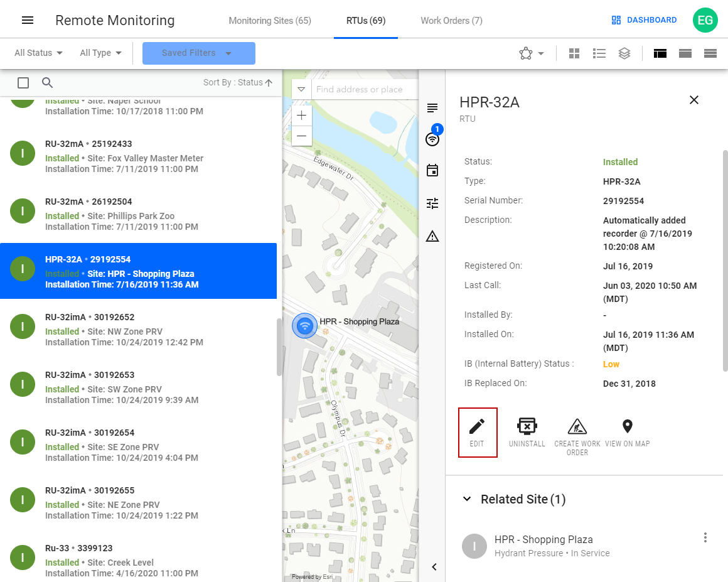The width and height of the screenshot is (728, 582).
Task: Collapse the Related Site section
Action: pyautogui.click(x=467, y=499)
